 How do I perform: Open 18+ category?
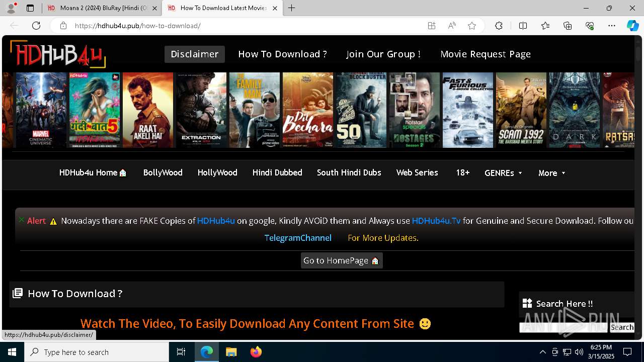[x=462, y=172]
